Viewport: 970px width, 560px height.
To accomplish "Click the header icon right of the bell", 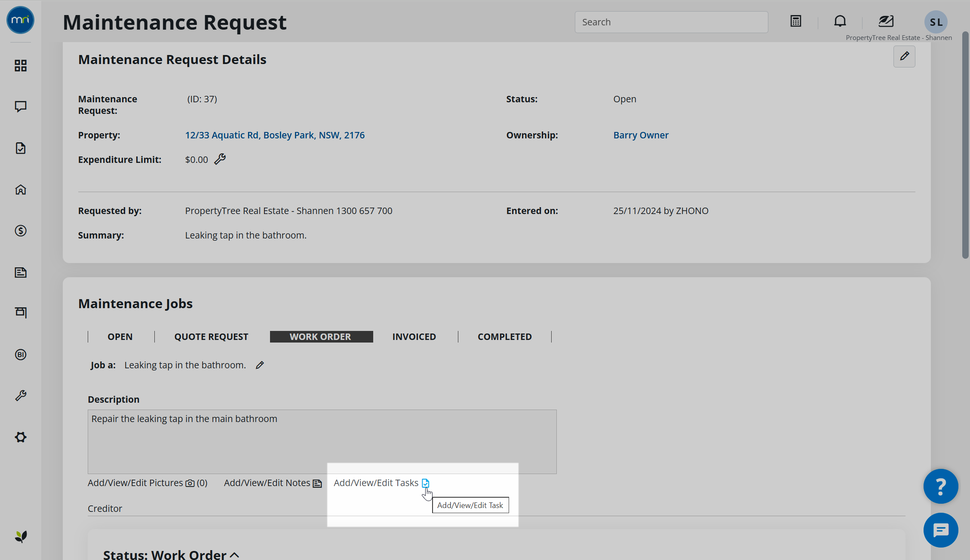I will click(886, 21).
